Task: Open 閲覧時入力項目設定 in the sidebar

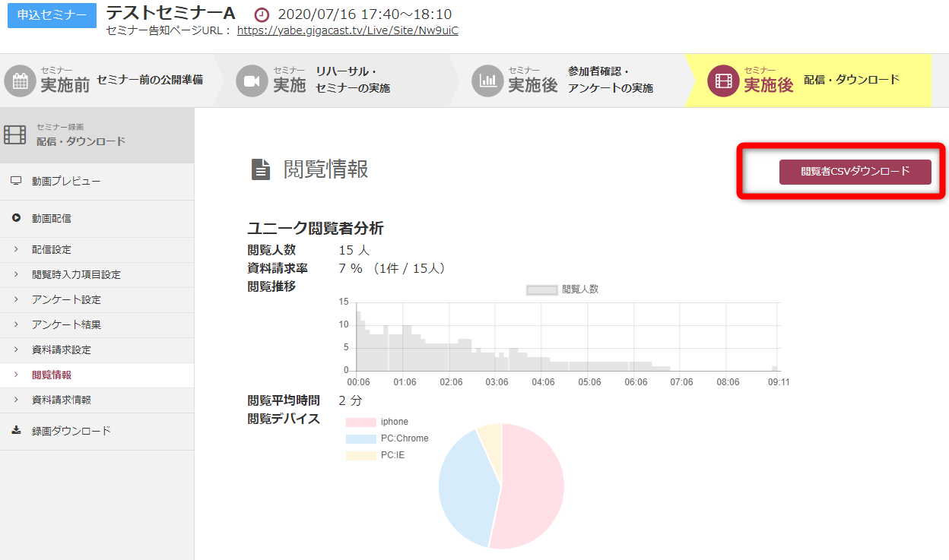Action: click(76, 274)
